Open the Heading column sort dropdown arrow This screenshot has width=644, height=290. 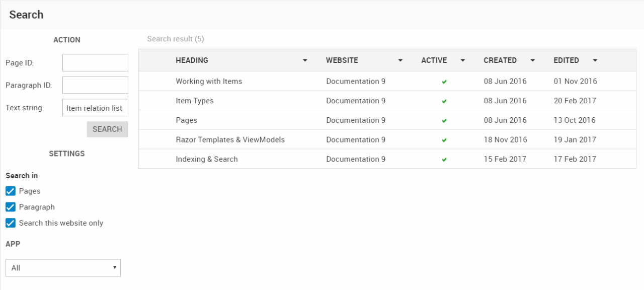point(305,60)
